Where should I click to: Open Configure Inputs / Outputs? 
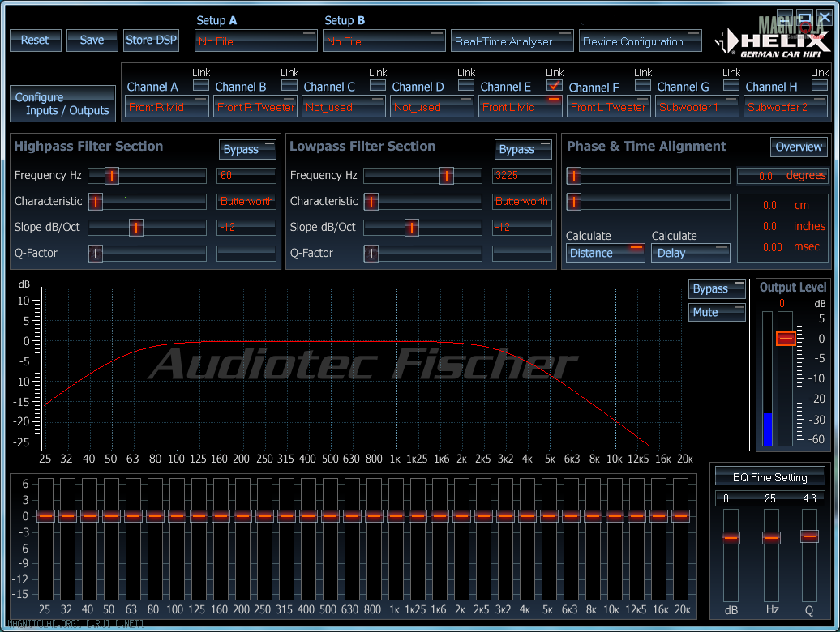tap(62, 104)
